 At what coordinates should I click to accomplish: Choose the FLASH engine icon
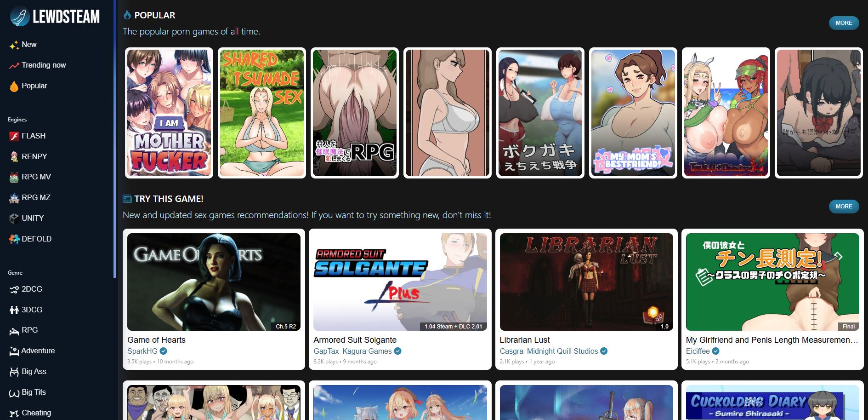[14, 136]
